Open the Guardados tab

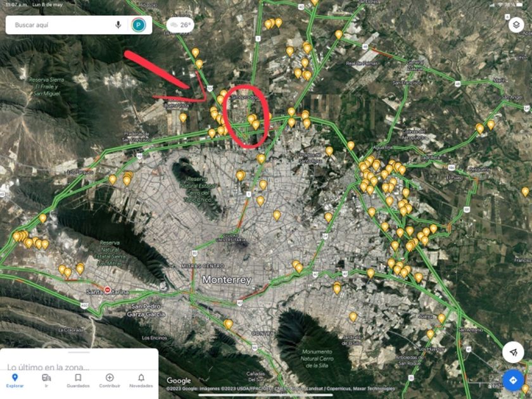pyautogui.click(x=78, y=381)
